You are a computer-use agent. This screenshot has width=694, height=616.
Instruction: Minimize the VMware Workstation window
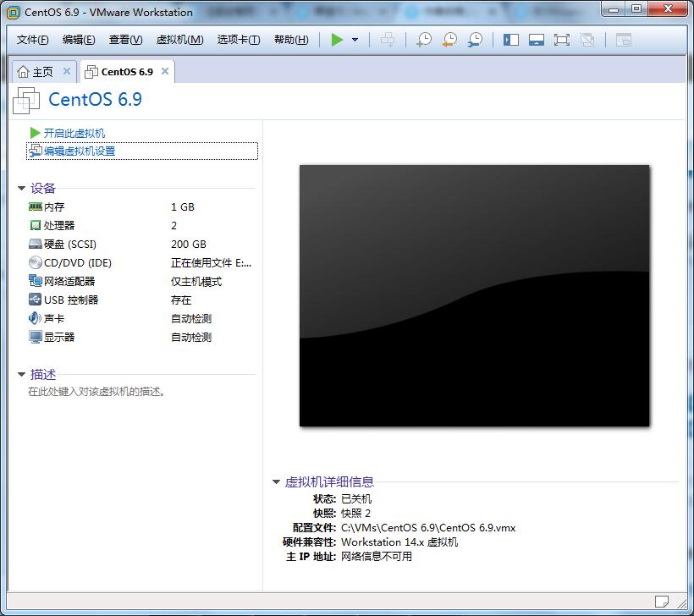click(x=614, y=8)
